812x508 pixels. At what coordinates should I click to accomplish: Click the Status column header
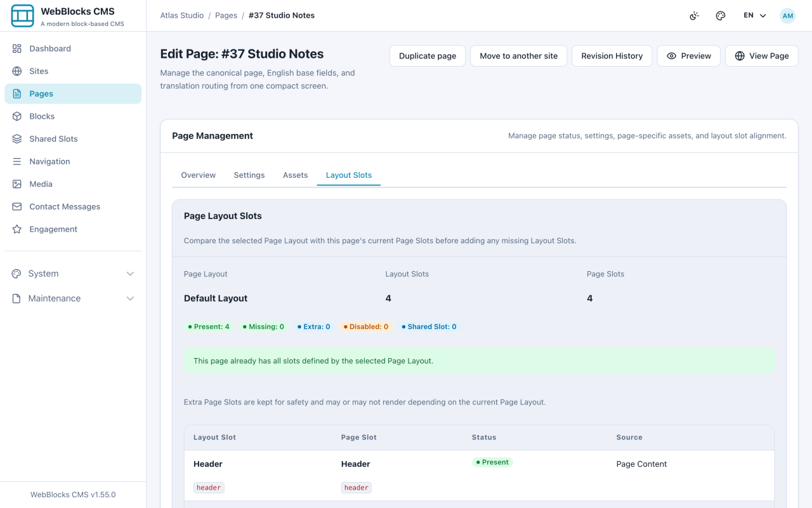point(484,438)
